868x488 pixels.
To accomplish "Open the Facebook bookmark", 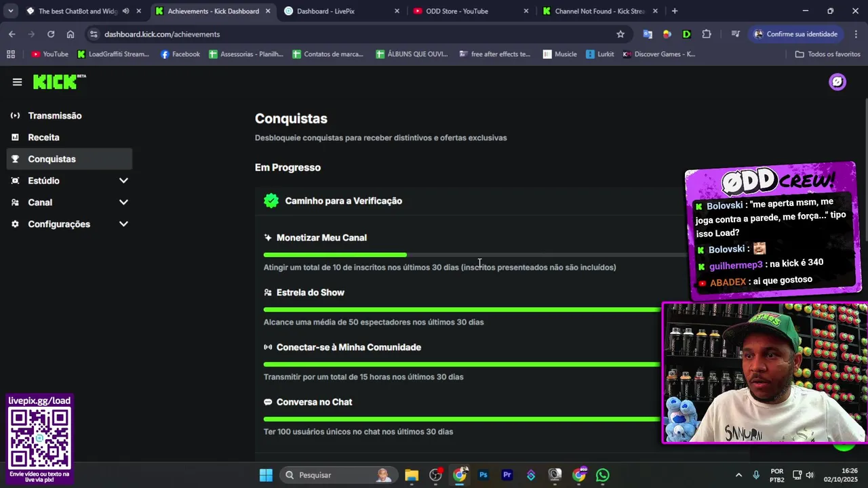I will click(x=180, y=54).
